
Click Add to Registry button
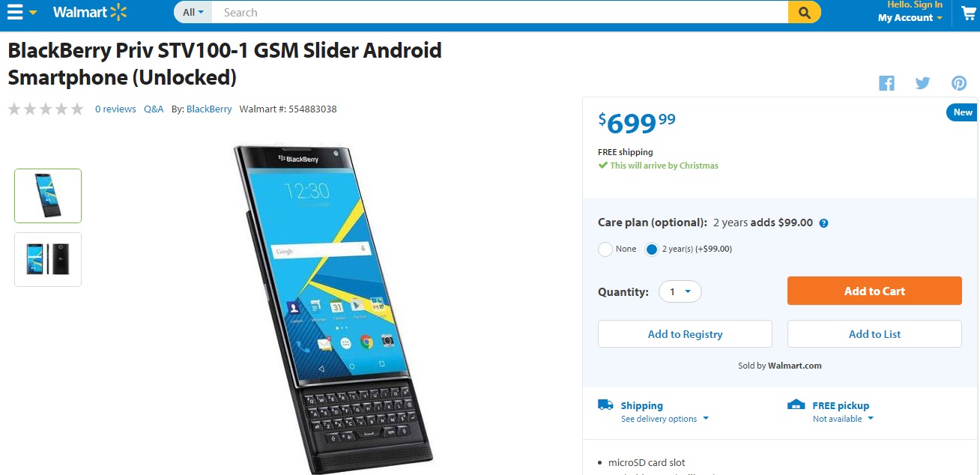click(685, 334)
